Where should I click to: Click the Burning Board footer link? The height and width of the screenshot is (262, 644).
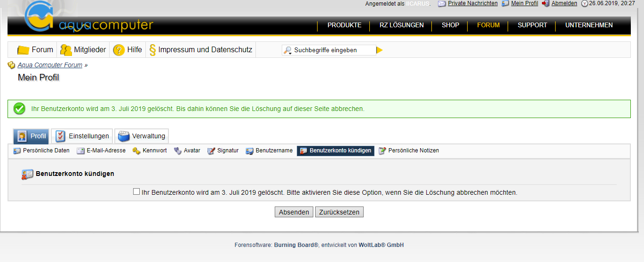[296, 245]
